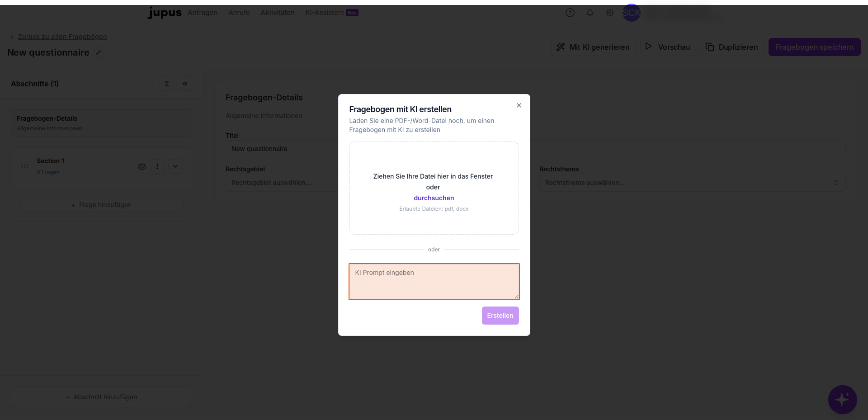Close the Fragebogen mit KI erstellen dialog
Viewport: 868px width, 420px height.
click(x=519, y=105)
